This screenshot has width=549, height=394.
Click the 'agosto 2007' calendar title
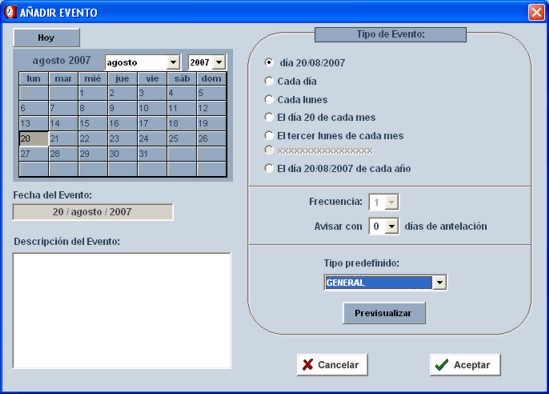62,60
